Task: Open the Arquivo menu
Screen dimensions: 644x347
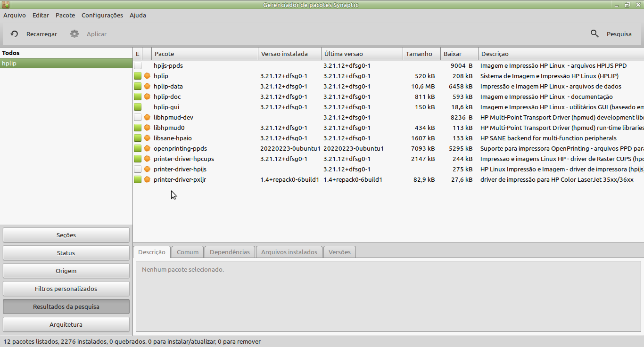Action: click(15, 15)
